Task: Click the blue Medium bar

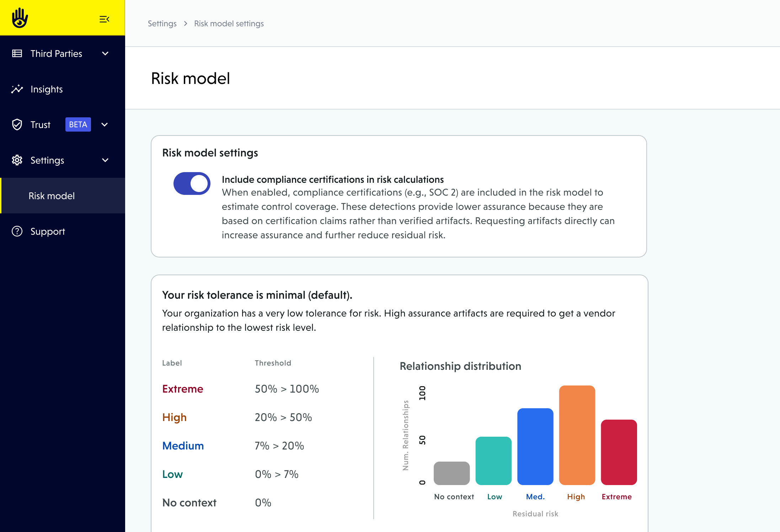Action: pyautogui.click(x=535, y=447)
